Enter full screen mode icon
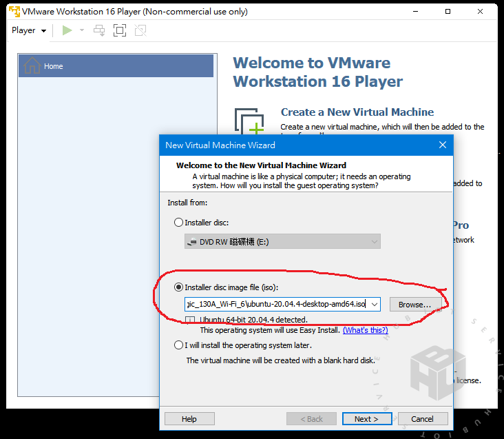 120,30
